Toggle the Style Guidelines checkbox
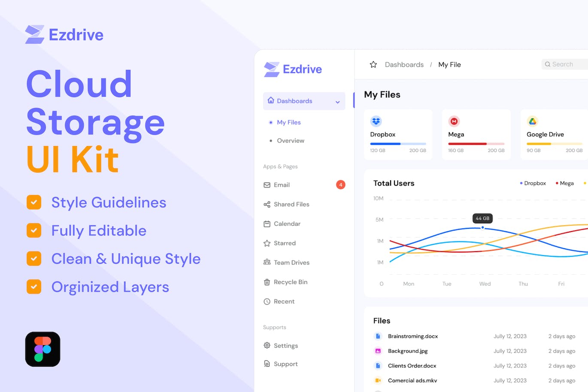 point(34,202)
